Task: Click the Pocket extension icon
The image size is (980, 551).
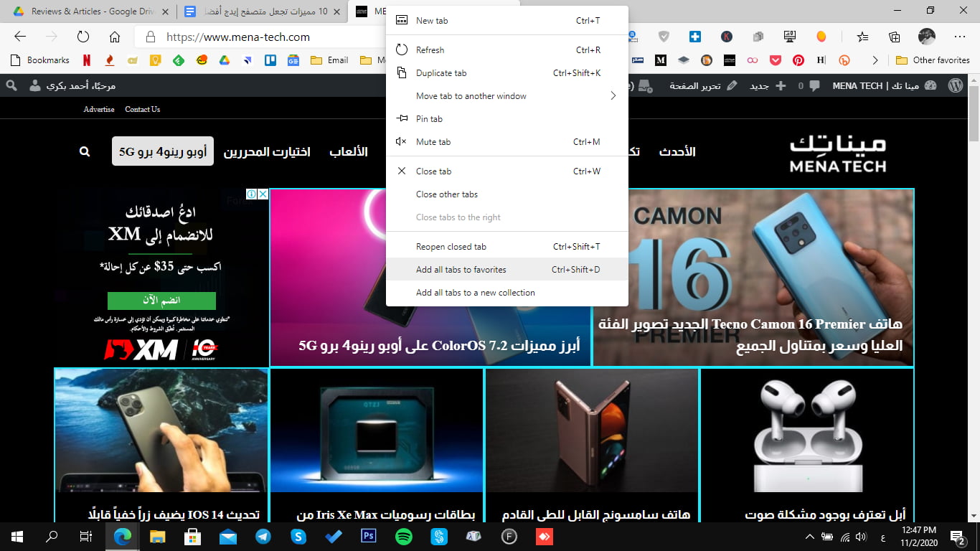Action: point(775,60)
